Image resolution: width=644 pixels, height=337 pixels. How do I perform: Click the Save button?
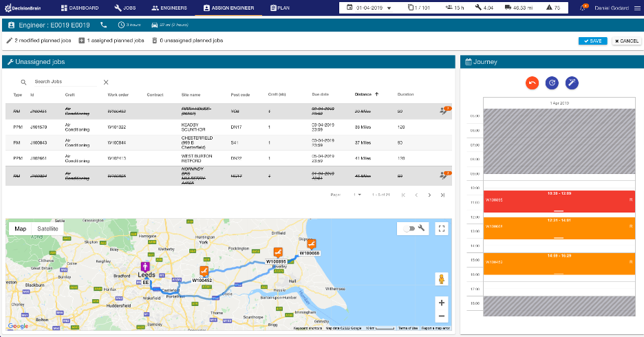(592, 41)
